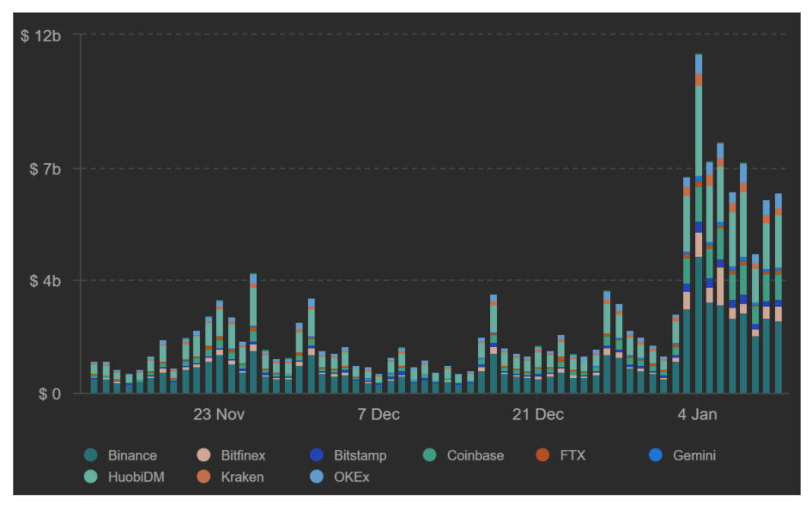Click the HuobiDM legend color dot
Screen dimensions: 812x506
coord(91,477)
